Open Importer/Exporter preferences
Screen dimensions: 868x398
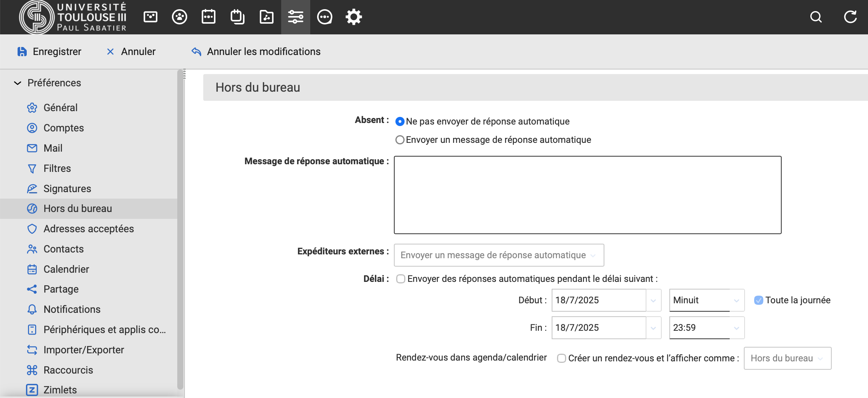[89, 350]
